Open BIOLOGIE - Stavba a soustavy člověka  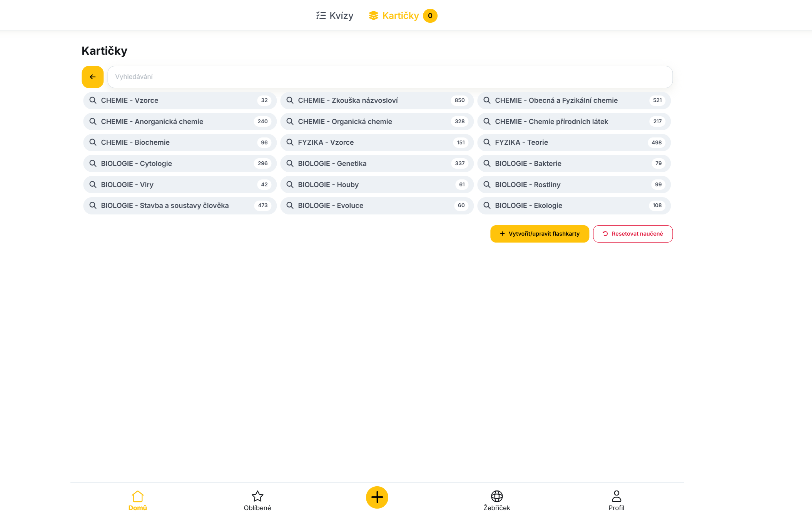pyautogui.click(x=180, y=206)
